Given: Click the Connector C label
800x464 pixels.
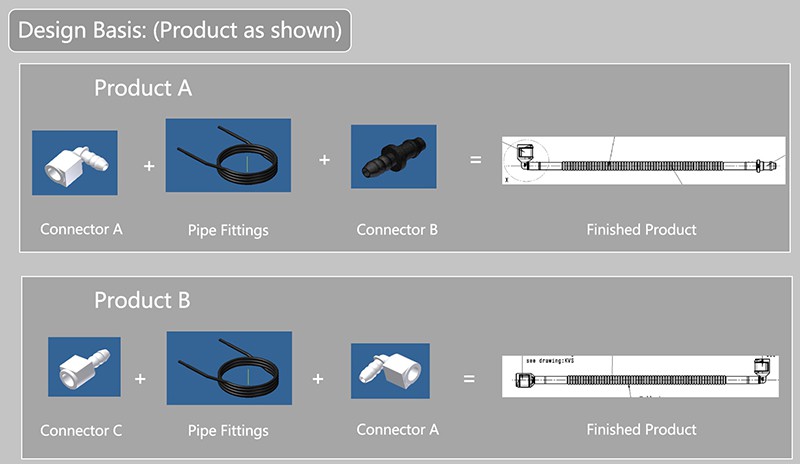Looking at the screenshot, I should (x=81, y=430).
